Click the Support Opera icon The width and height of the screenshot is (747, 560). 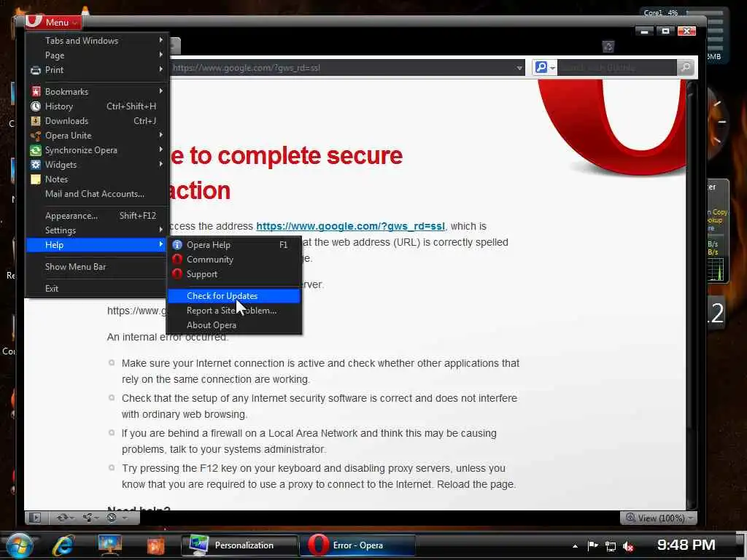point(177,274)
